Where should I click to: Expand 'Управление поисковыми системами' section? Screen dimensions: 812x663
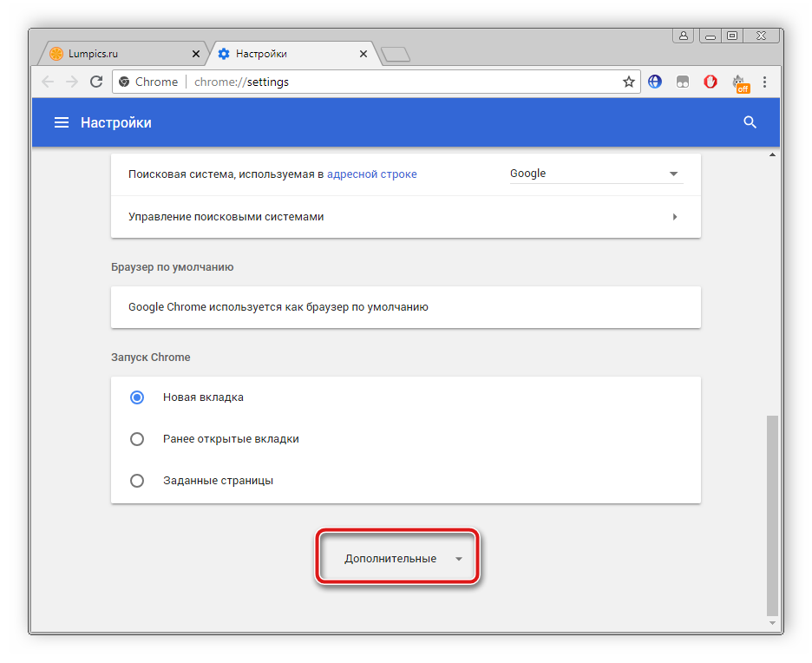405,217
